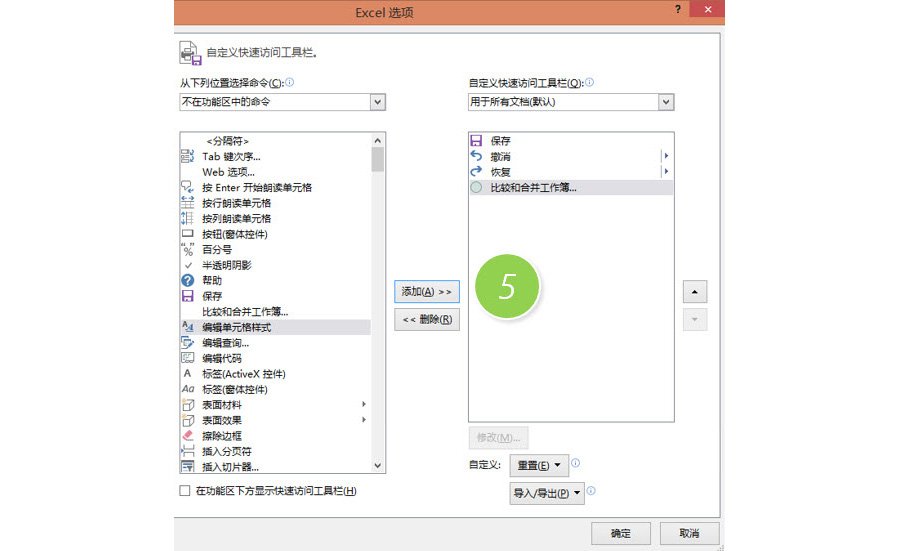Screen dimensions: 900x551
Task: Expand the 恢复 split arrow in toolbar list
Action: [666, 171]
